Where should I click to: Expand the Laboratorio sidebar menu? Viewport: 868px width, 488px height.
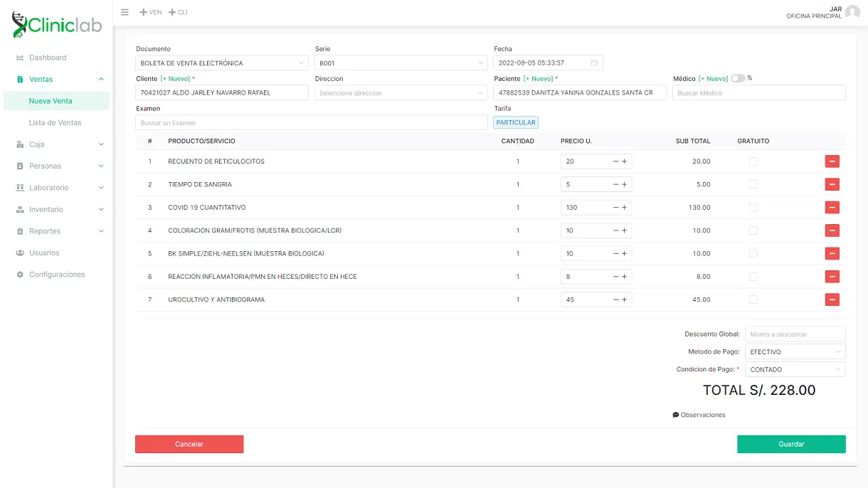pyautogui.click(x=60, y=188)
